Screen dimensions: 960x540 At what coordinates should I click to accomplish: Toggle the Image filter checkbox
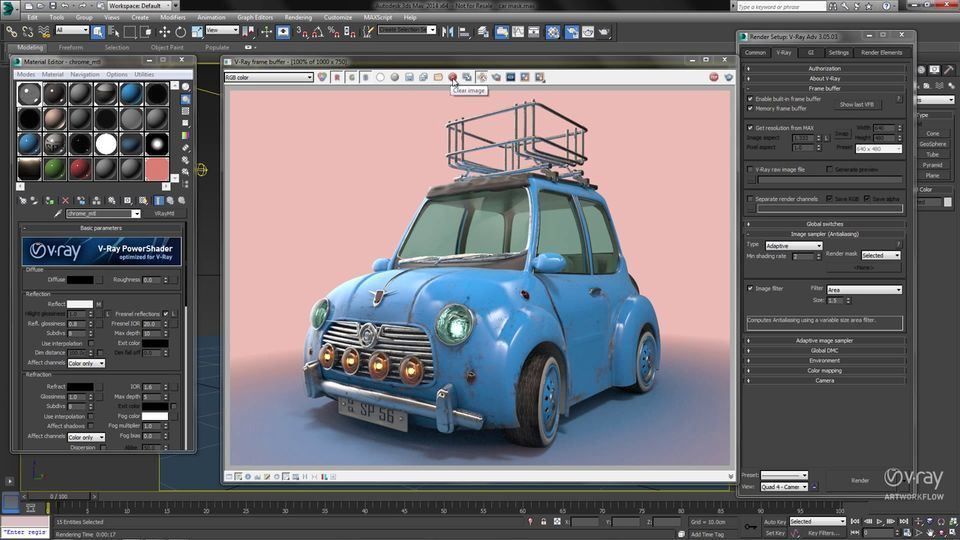pos(751,289)
